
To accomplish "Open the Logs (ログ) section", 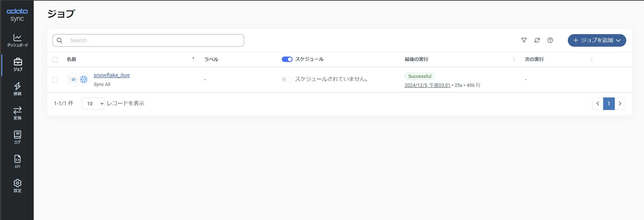I will click(x=18, y=137).
